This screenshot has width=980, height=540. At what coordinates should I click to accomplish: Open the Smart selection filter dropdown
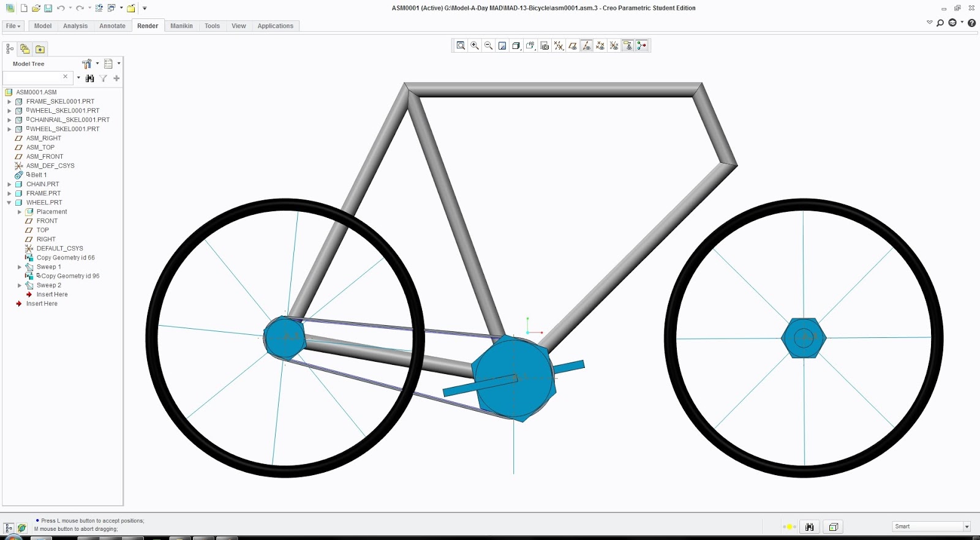(967, 527)
